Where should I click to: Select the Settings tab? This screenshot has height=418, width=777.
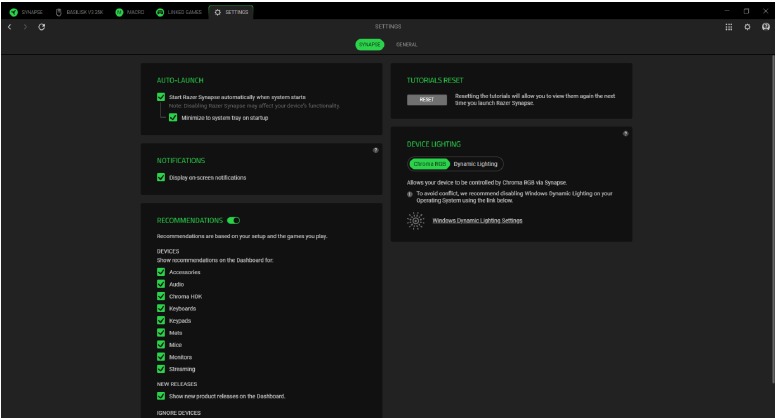coord(231,12)
